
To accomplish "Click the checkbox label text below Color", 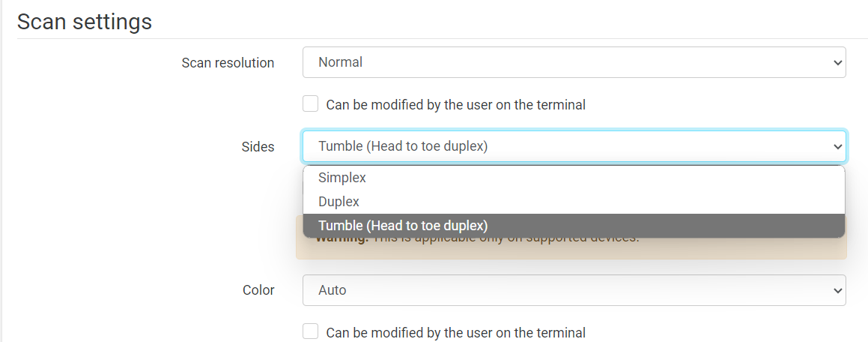I will (x=455, y=332).
